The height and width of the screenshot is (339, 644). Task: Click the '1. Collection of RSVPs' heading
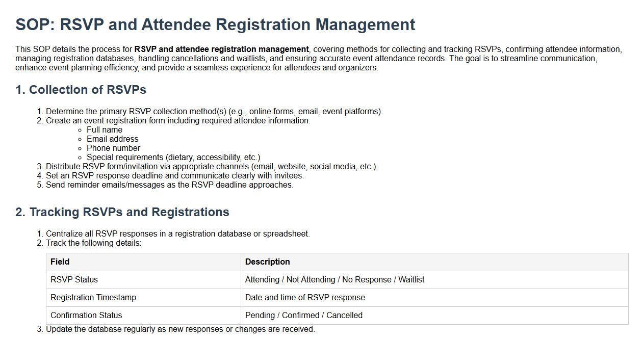81,90
